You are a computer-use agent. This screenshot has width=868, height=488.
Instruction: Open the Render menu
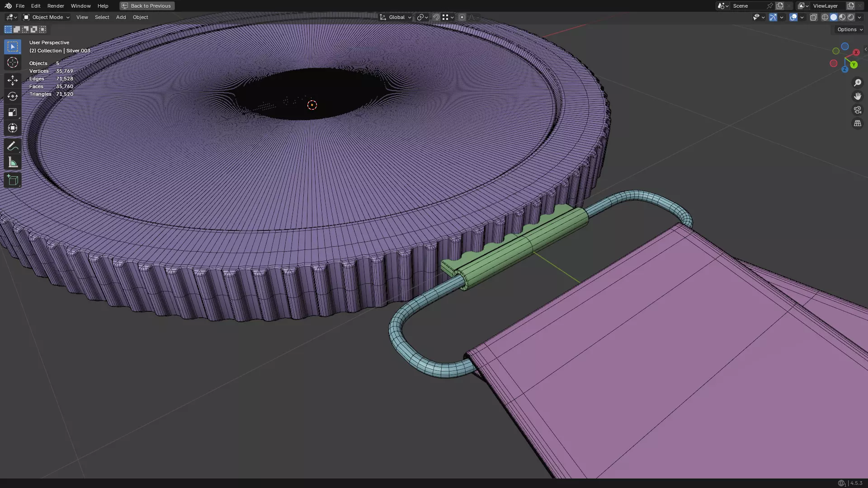[56, 6]
